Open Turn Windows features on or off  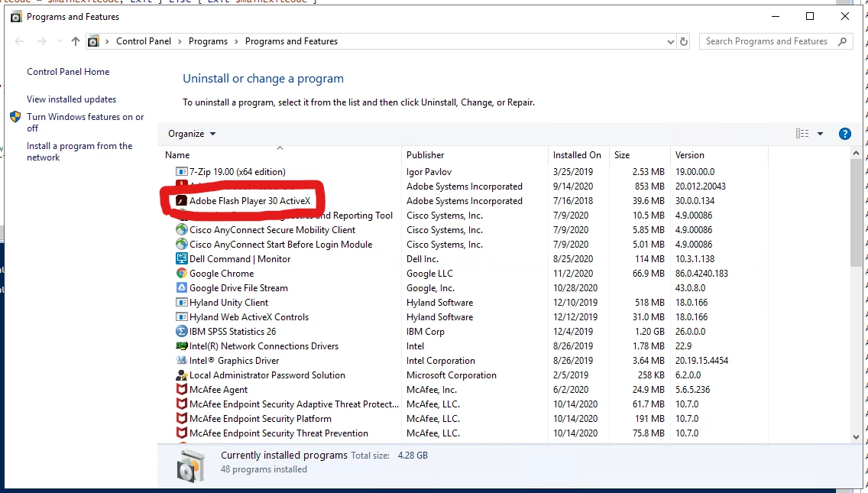pos(86,122)
